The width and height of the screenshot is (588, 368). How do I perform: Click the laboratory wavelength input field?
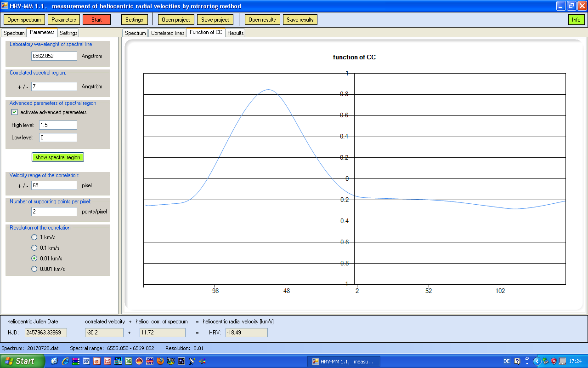click(54, 56)
